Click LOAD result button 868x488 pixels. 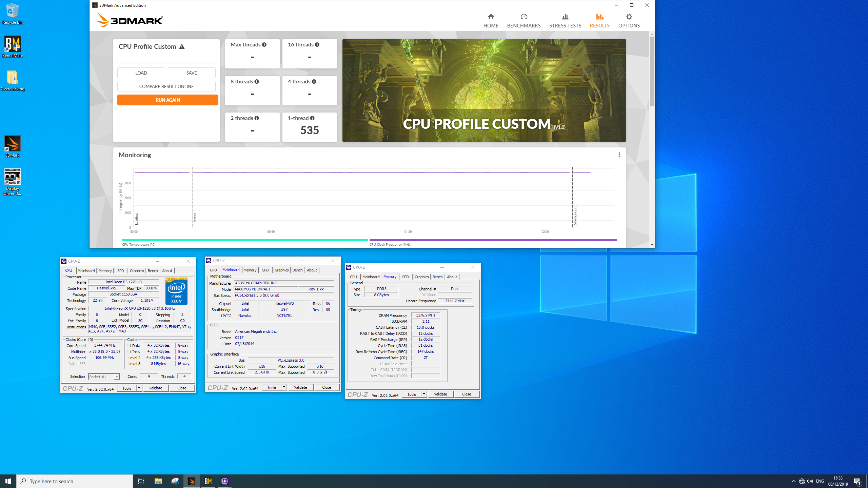(141, 73)
